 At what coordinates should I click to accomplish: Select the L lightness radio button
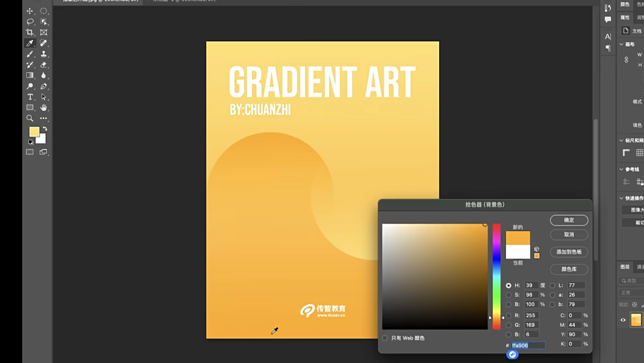(x=553, y=285)
